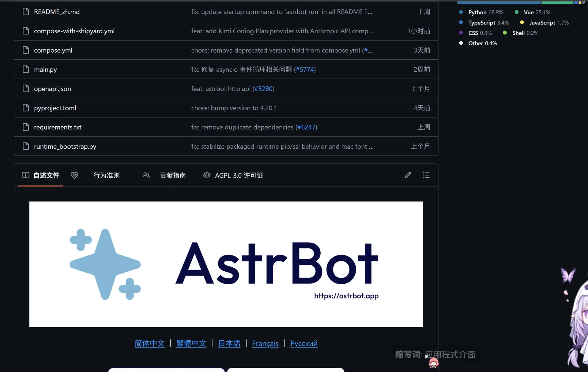This screenshot has width=588, height=372.
Task: Open the compose.yml file
Action: [x=53, y=50]
